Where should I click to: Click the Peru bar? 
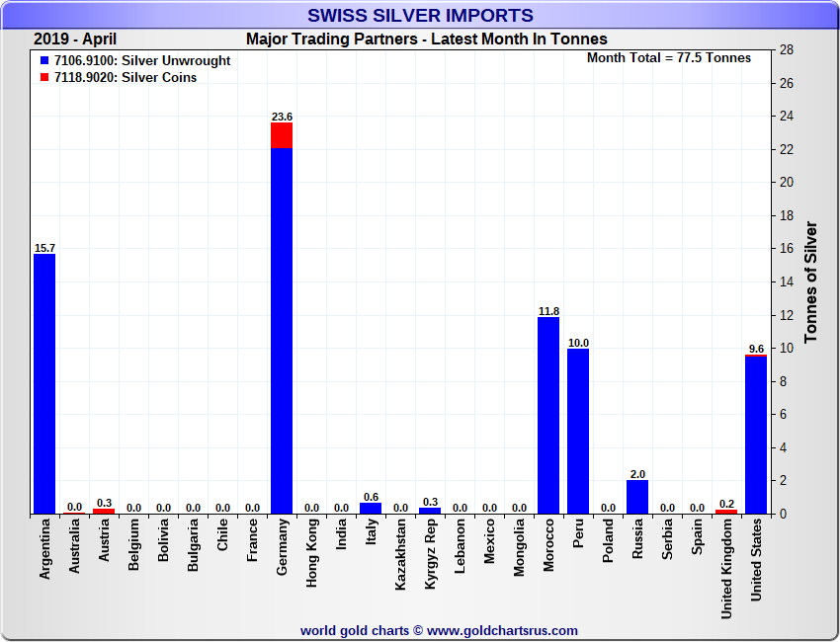pyautogui.click(x=578, y=431)
